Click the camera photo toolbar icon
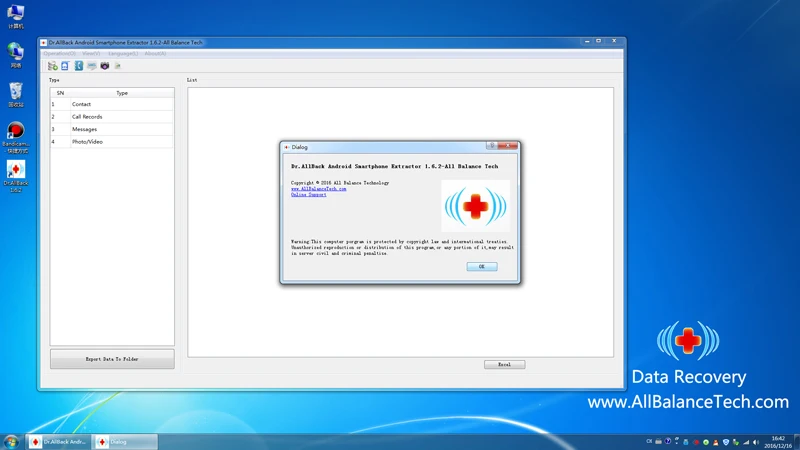The image size is (800, 450). pos(105,66)
